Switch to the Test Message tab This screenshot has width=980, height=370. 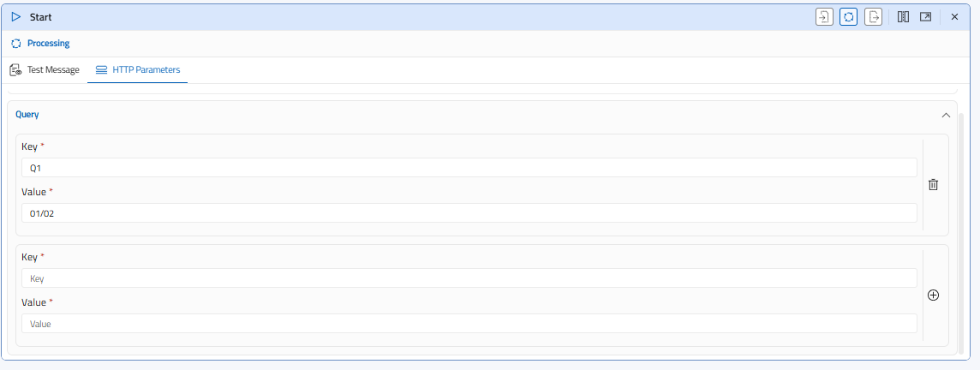coord(45,69)
